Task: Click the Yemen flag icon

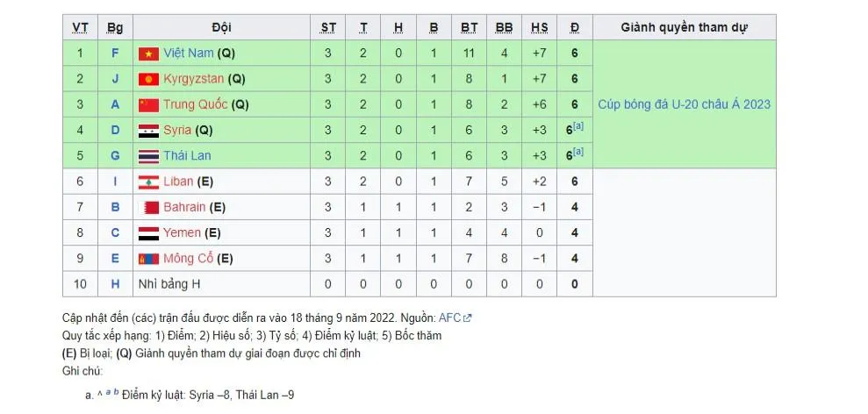Action: [x=148, y=233]
